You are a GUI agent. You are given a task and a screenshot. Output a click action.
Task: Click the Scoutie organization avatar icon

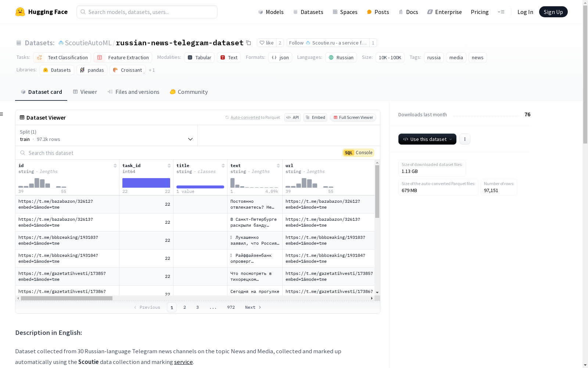click(61, 43)
